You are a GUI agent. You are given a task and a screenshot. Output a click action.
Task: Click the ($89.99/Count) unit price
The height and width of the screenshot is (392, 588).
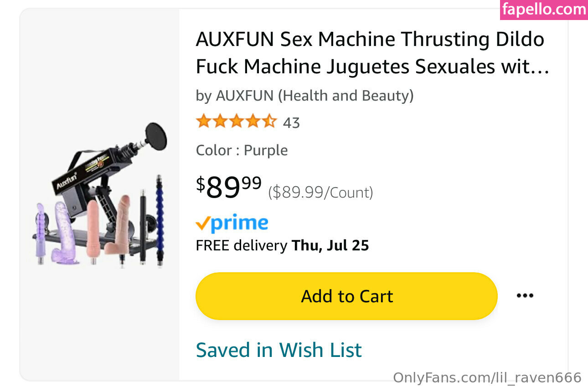point(320,193)
